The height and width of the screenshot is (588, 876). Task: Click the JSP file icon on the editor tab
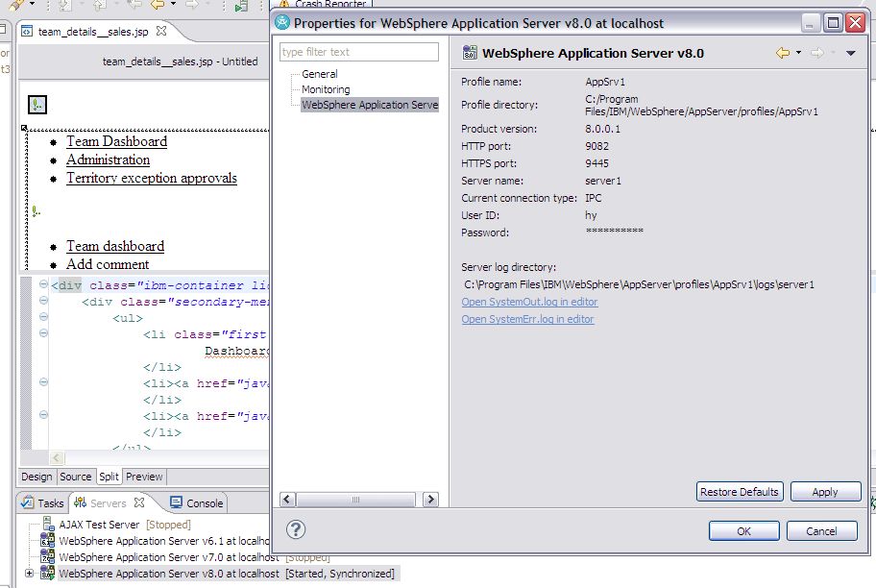26,32
